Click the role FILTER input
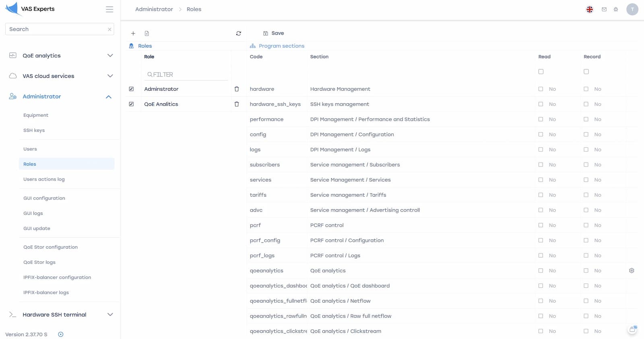Viewport: 644px width, 339px height. [186, 75]
